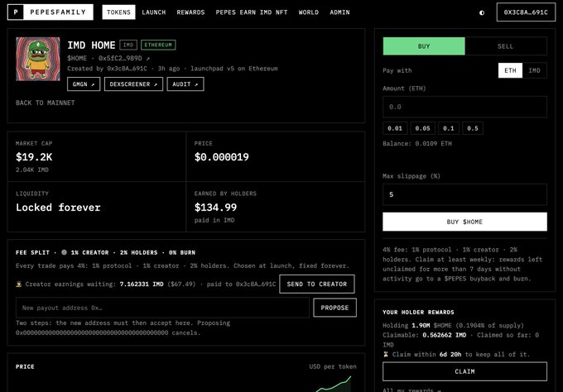The height and width of the screenshot is (392, 563).
Task: Open PEPES EARN IMD NFT page
Action: coord(252,12)
